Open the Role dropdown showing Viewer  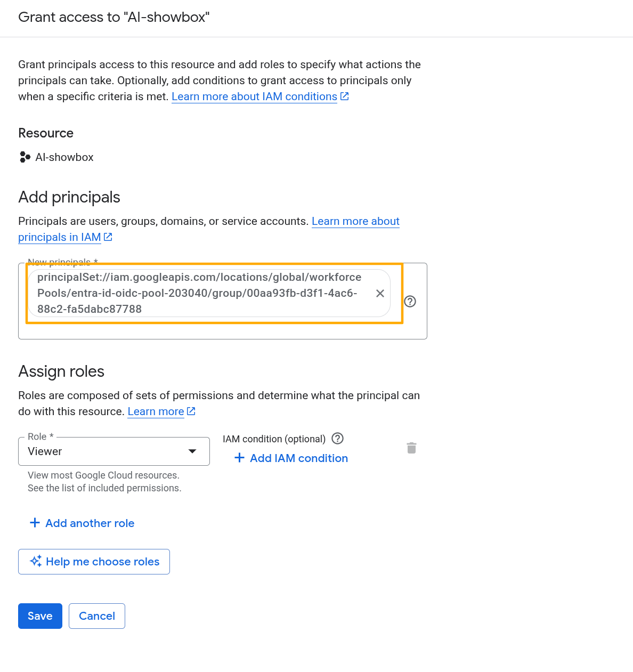114,451
